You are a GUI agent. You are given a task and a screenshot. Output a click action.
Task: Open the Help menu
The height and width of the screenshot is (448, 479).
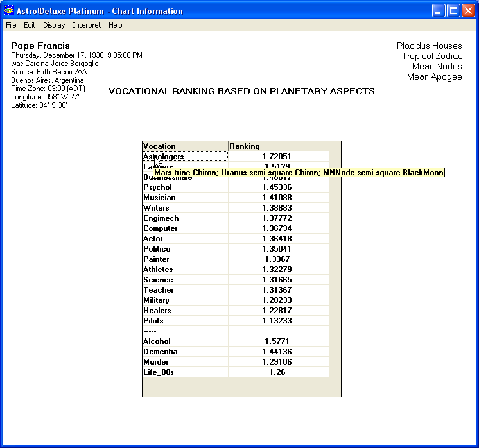[x=115, y=25]
